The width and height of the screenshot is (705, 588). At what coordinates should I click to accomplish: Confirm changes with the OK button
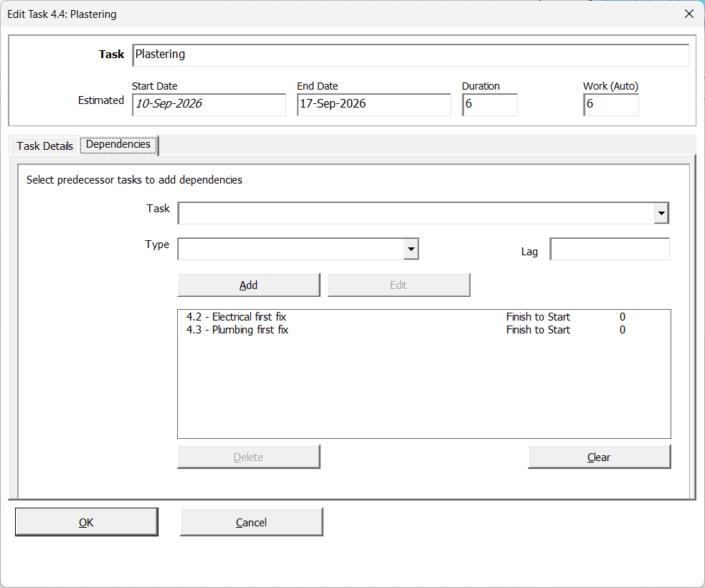click(x=86, y=522)
